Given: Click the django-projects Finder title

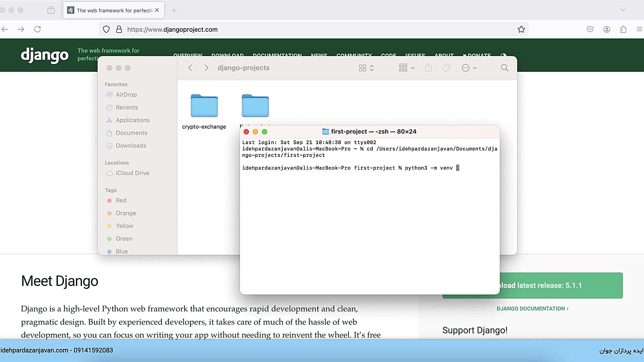Looking at the screenshot, I should 244,68.
